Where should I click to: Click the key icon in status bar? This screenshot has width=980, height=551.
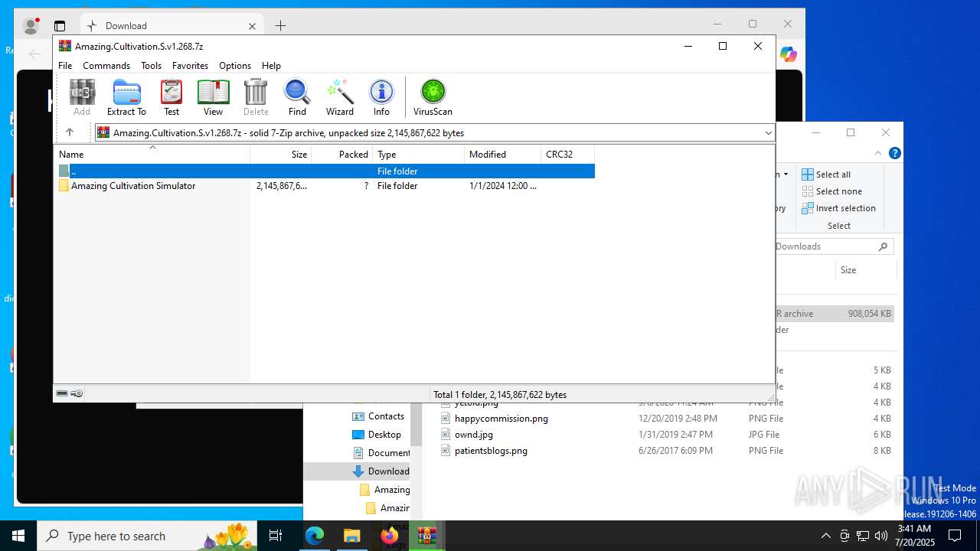click(77, 393)
